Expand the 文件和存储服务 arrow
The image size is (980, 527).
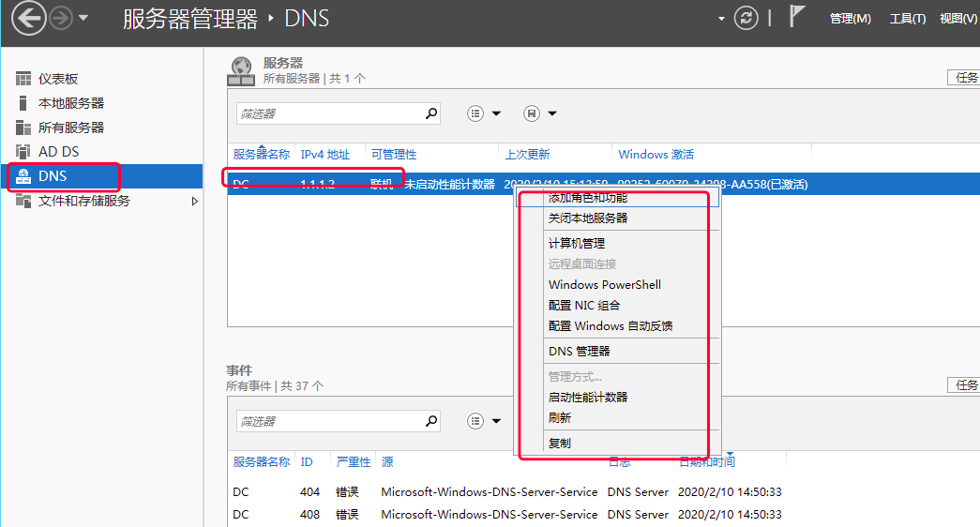(x=194, y=202)
